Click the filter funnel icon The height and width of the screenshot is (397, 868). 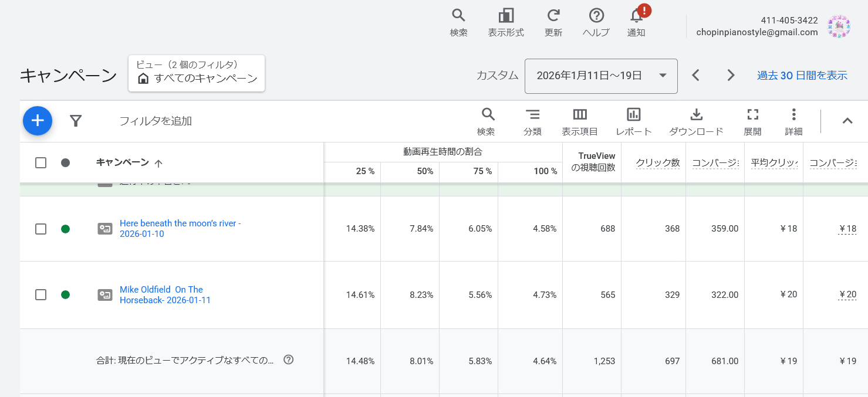[x=76, y=121]
